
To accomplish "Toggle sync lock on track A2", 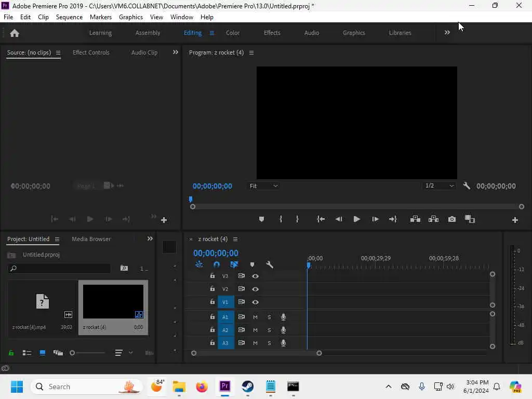I will pyautogui.click(x=241, y=330).
